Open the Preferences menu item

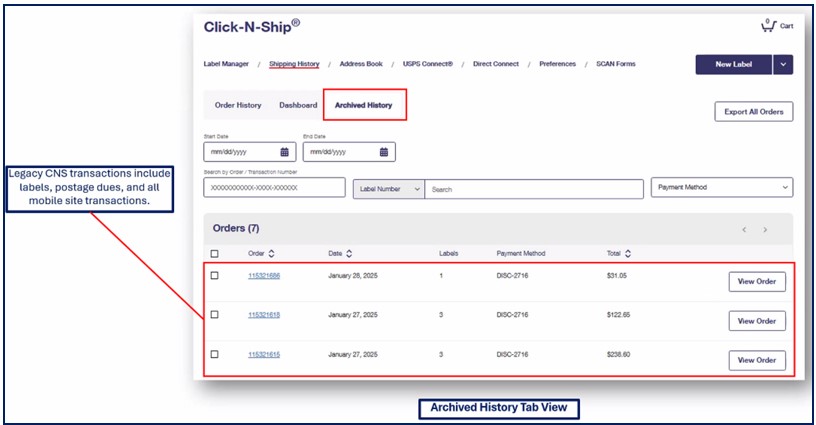click(x=557, y=64)
